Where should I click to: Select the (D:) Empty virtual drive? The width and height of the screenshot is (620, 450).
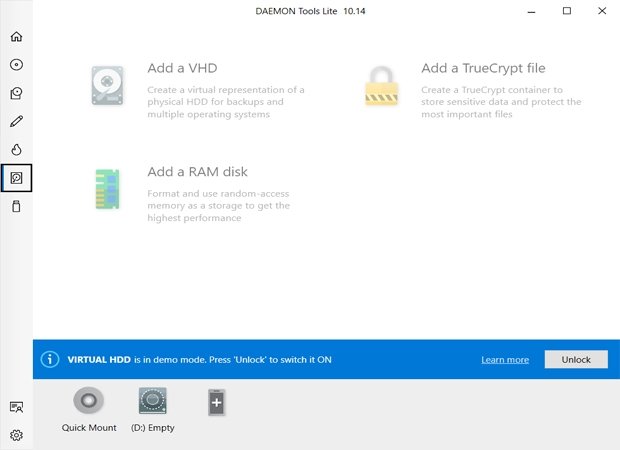point(153,400)
